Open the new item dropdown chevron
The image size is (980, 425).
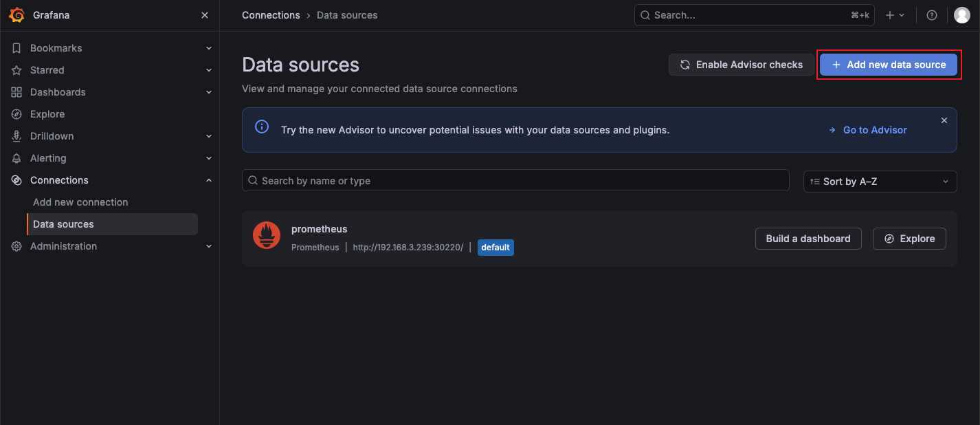tap(902, 15)
